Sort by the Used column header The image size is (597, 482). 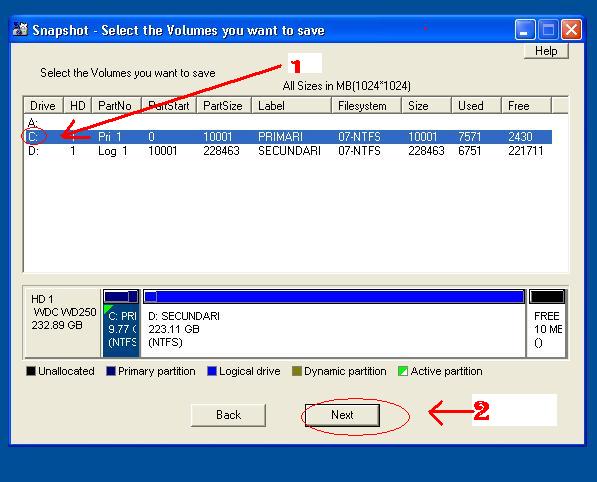pyautogui.click(x=476, y=105)
